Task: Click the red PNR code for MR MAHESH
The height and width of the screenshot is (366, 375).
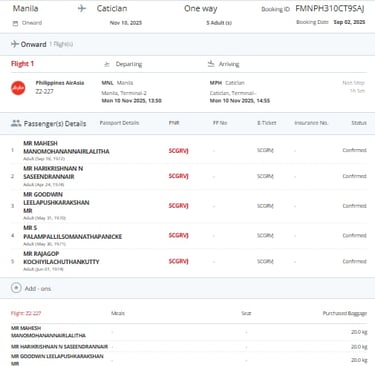Action: click(x=178, y=151)
